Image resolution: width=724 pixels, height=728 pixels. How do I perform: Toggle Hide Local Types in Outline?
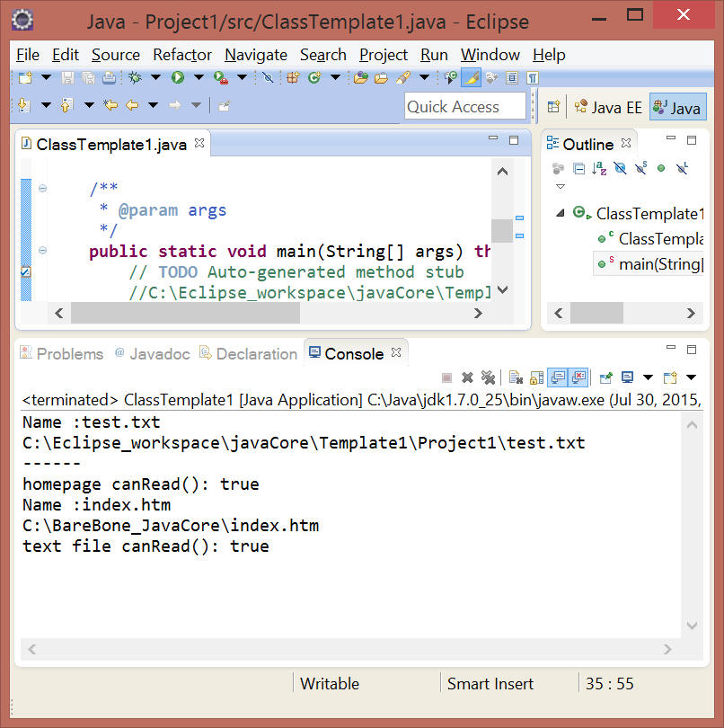682,168
